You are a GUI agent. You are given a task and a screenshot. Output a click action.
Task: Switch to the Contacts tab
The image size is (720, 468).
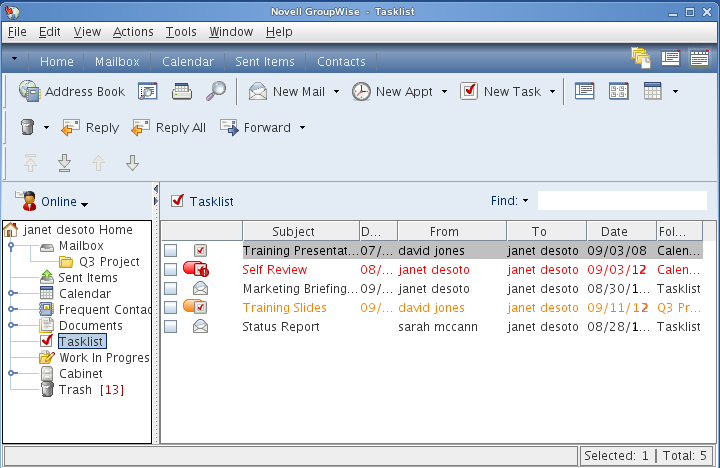coord(341,62)
